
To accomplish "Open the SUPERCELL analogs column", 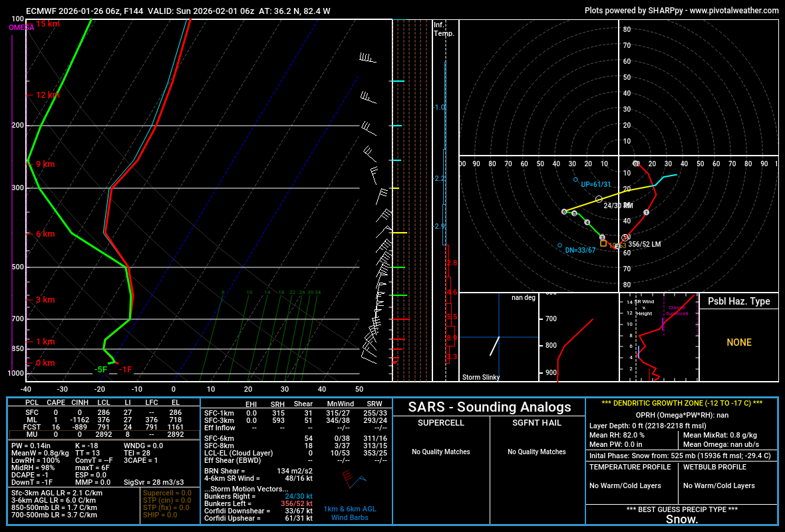I will 441,423.
